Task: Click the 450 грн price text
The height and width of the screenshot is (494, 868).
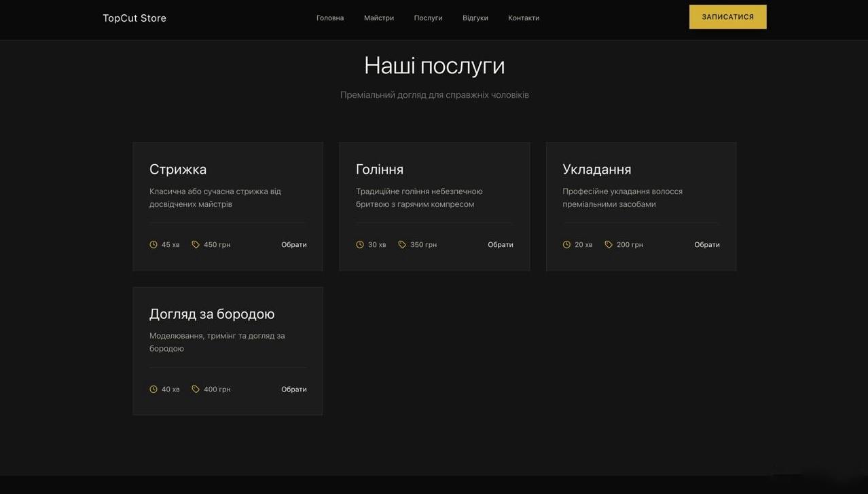Action: coord(217,244)
